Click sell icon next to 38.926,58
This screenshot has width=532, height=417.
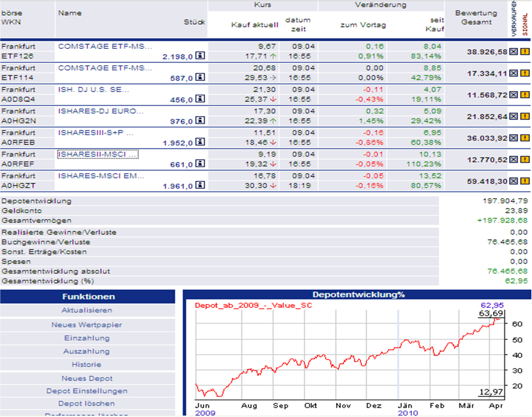(x=514, y=52)
